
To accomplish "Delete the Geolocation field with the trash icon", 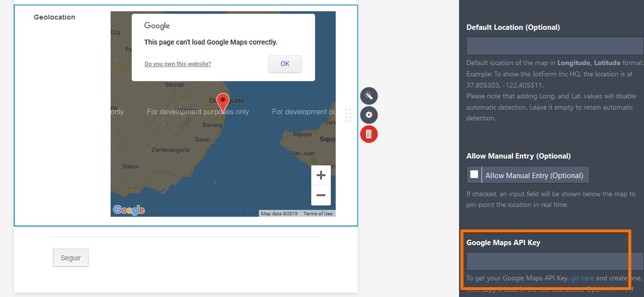I will tap(368, 134).
